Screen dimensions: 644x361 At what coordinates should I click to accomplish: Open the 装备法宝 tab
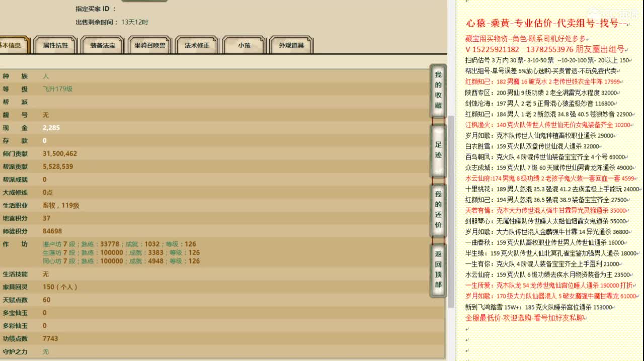click(x=103, y=45)
